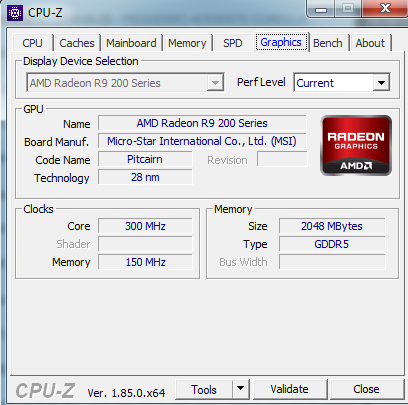
Task: Click the Code Name Pitcairn field
Action: click(x=145, y=159)
